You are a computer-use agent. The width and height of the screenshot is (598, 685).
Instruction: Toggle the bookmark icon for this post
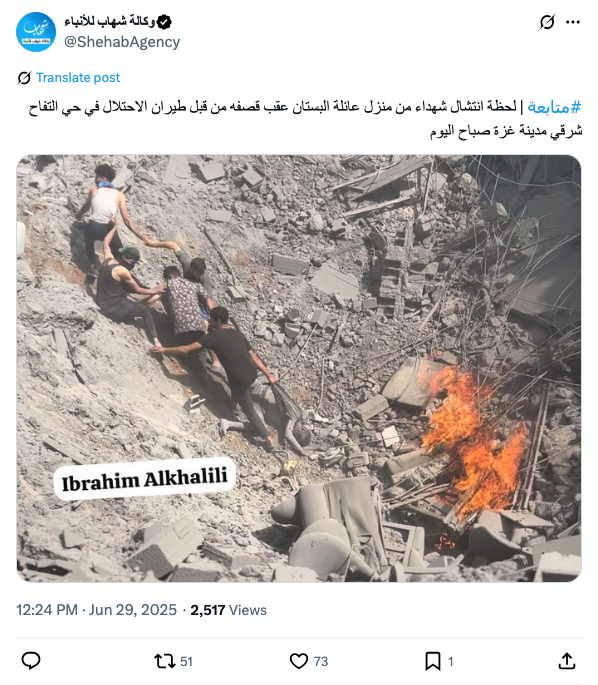433,661
